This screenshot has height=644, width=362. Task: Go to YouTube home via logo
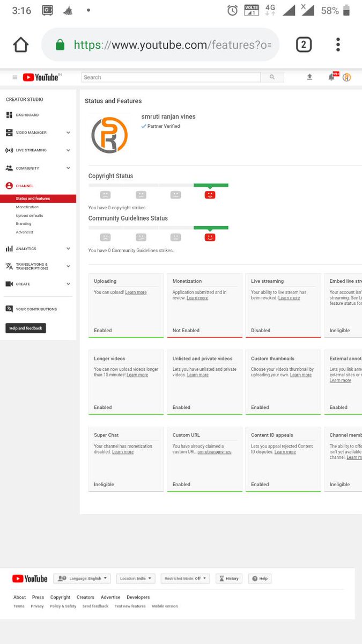point(42,77)
